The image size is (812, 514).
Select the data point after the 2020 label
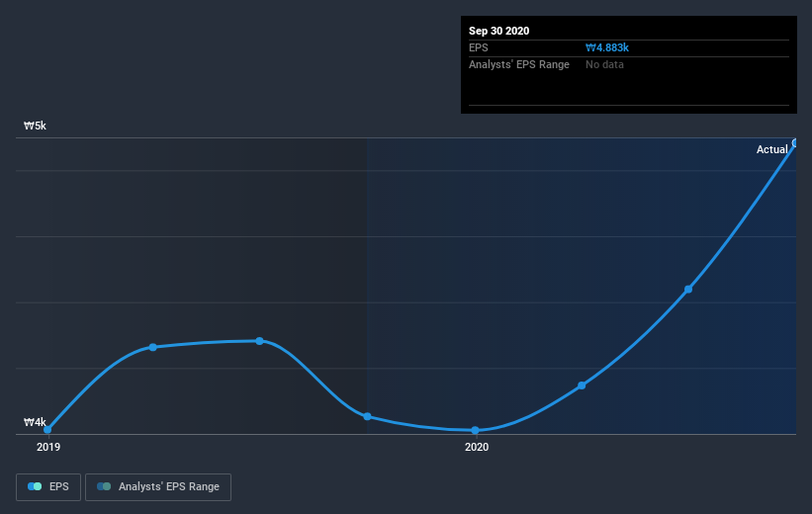point(582,385)
